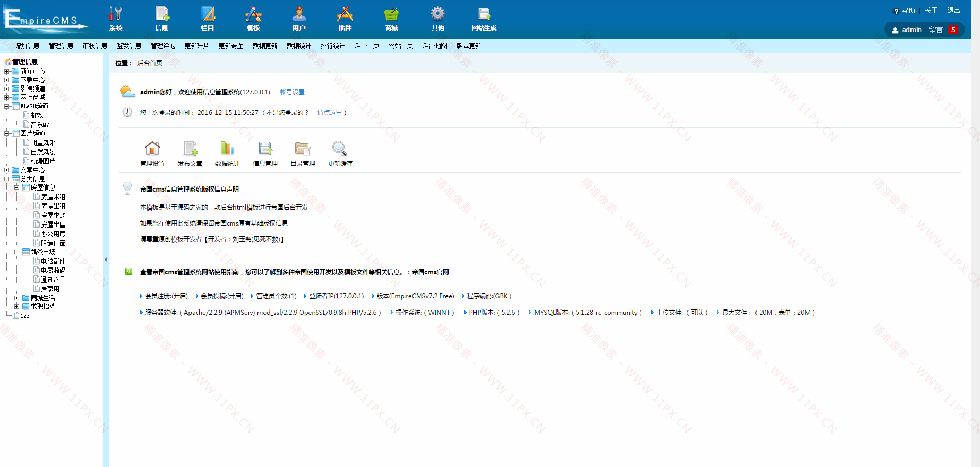
Task: Open the 更新缓存 magnifier icon
Action: (340, 148)
